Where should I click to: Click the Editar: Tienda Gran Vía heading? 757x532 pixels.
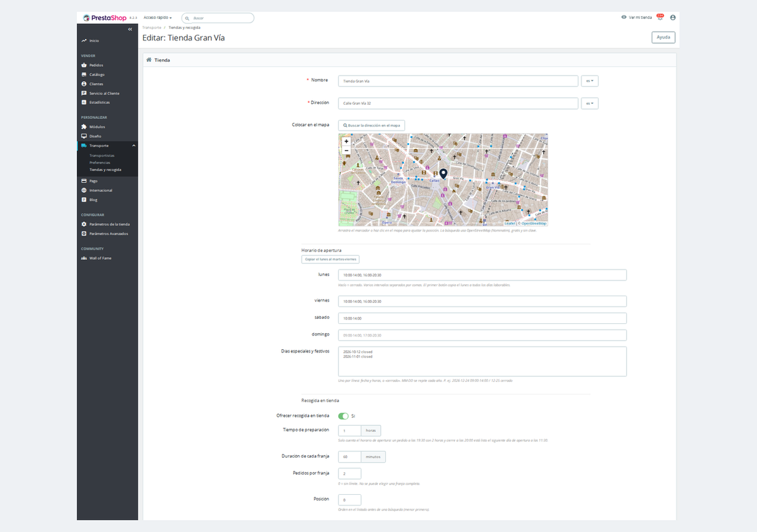184,38
